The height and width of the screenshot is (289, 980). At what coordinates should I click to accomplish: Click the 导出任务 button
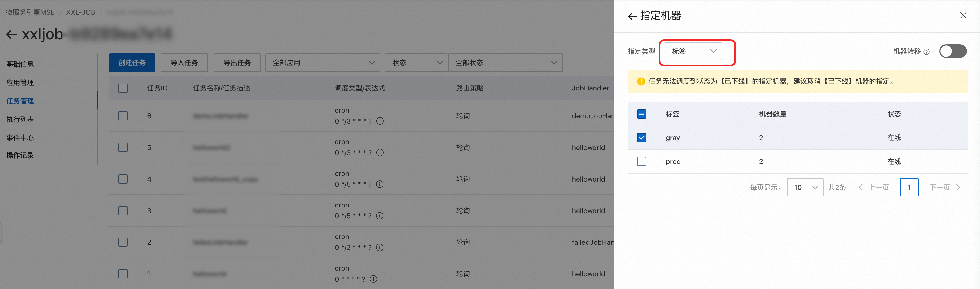pyautogui.click(x=237, y=63)
